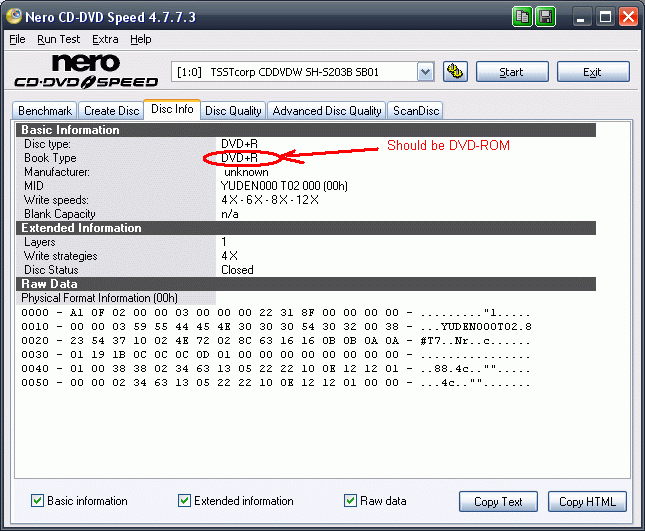Open drive options yellow tools icon
The height and width of the screenshot is (531, 645).
coord(455,72)
